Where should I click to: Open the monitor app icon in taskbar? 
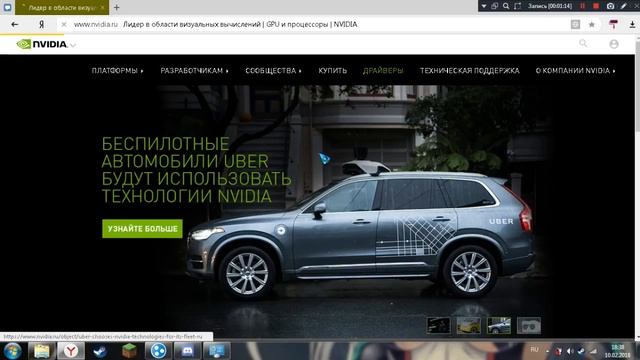217,351
